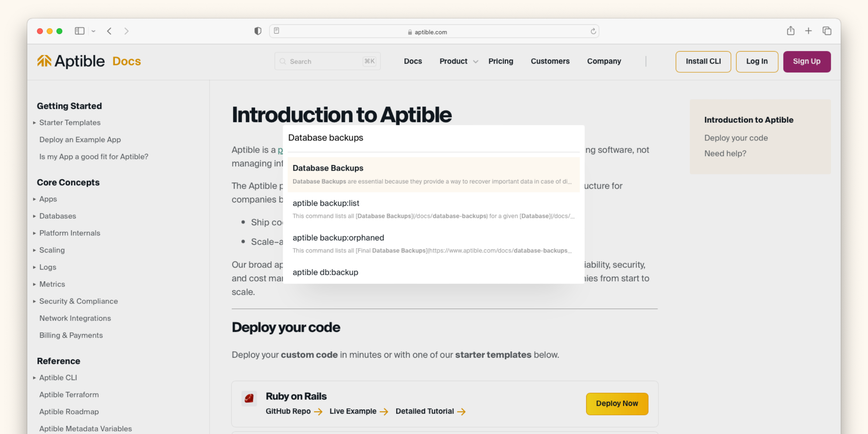Open the Company nav item
The image size is (868, 434).
pos(604,61)
